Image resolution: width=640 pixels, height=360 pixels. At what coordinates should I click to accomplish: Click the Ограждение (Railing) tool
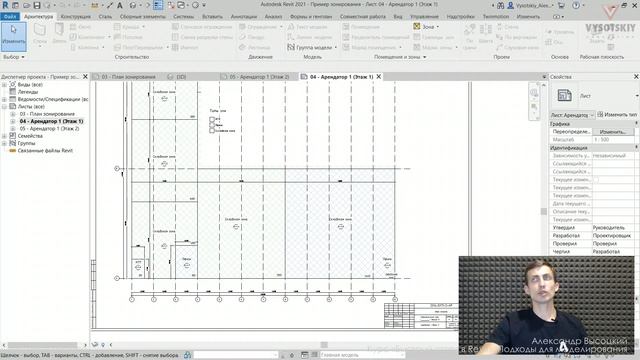pyautogui.click(x=258, y=27)
